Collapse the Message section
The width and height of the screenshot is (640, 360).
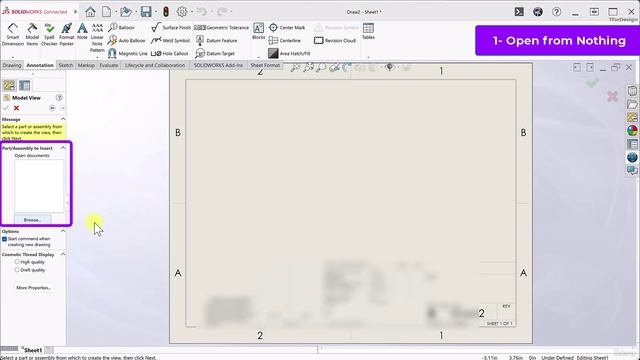click(x=63, y=119)
